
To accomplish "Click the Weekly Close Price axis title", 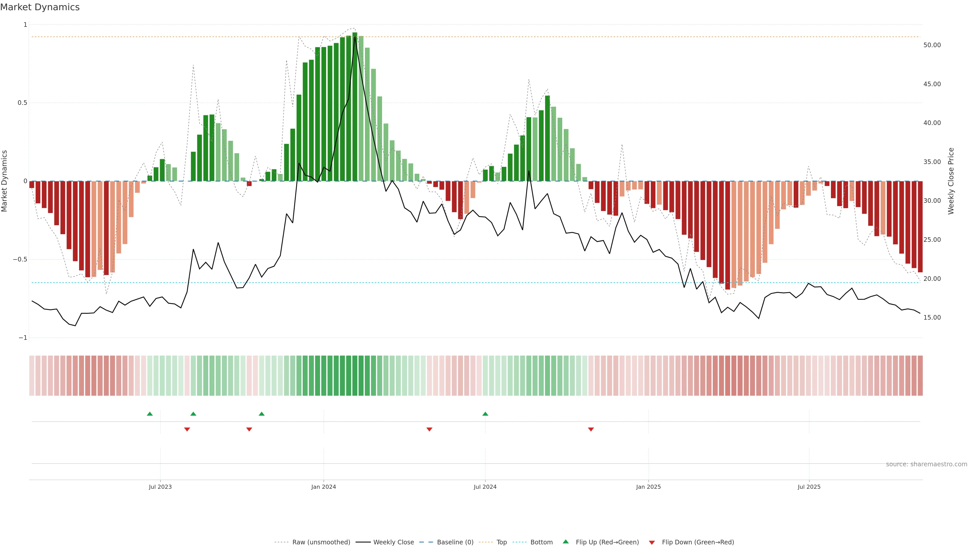I will tap(951, 181).
